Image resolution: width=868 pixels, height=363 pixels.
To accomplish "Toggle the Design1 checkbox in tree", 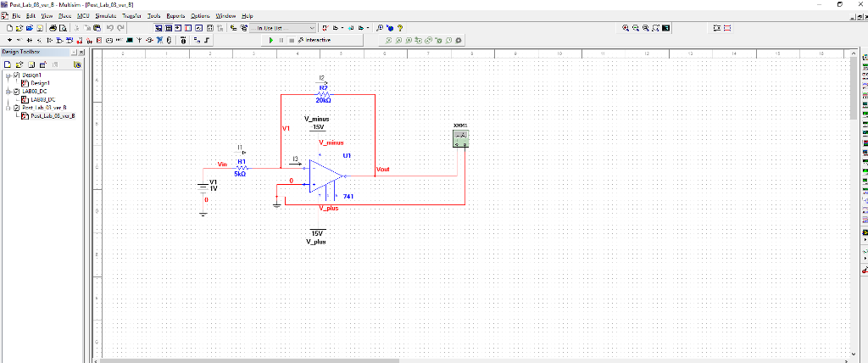I will [x=15, y=75].
